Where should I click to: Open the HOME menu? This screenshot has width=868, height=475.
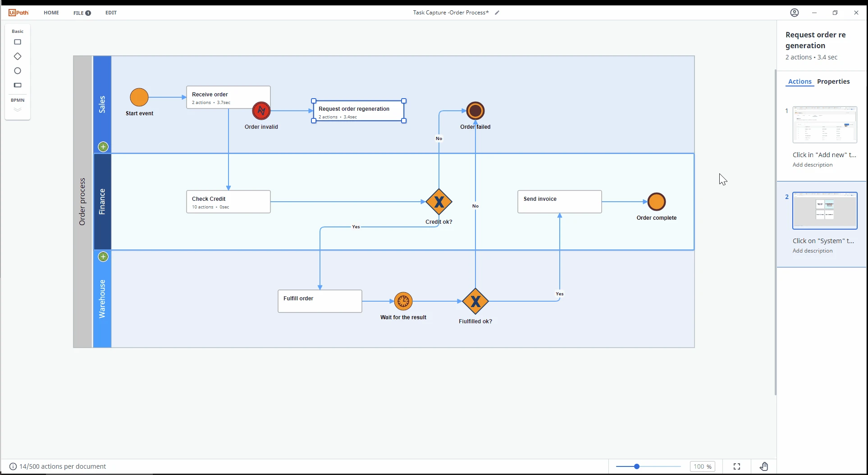[51, 13]
